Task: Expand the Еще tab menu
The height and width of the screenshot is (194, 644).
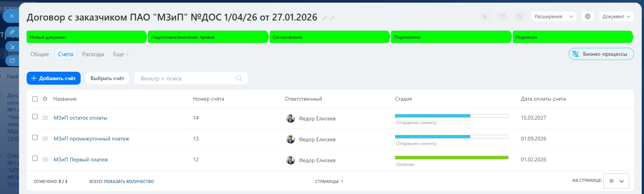Action: pos(121,54)
